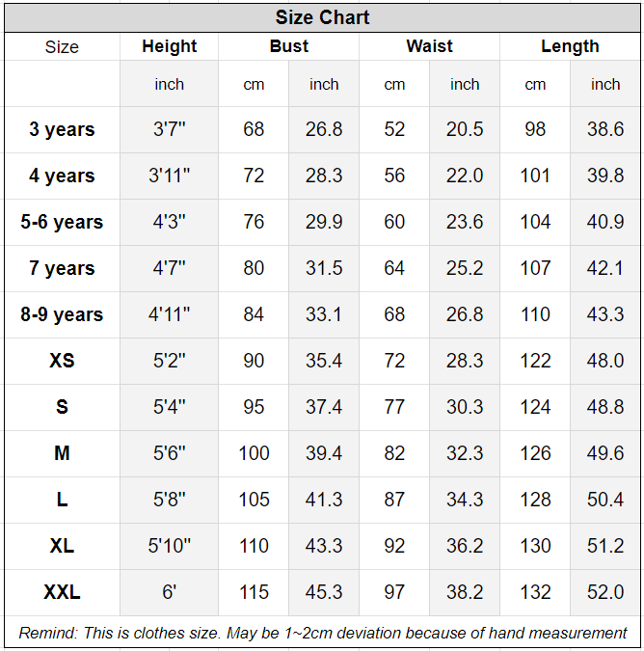Image resolution: width=644 pixels, height=651 pixels.
Task: Click the 4 years length cm value 101
Action: (535, 176)
